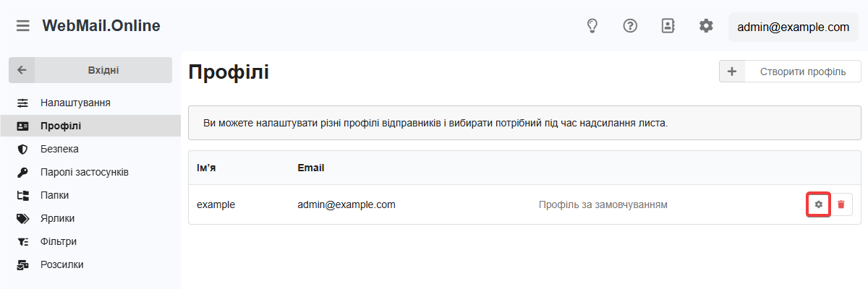Delete the example profile
The height and width of the screenshot is (289, 868).
[x=841, y=204]
